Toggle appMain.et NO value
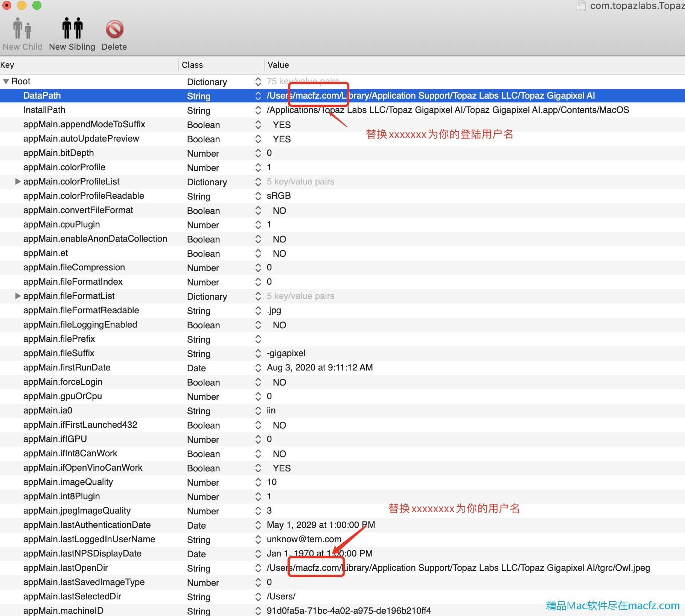685x616 pixels. point(279,253)
